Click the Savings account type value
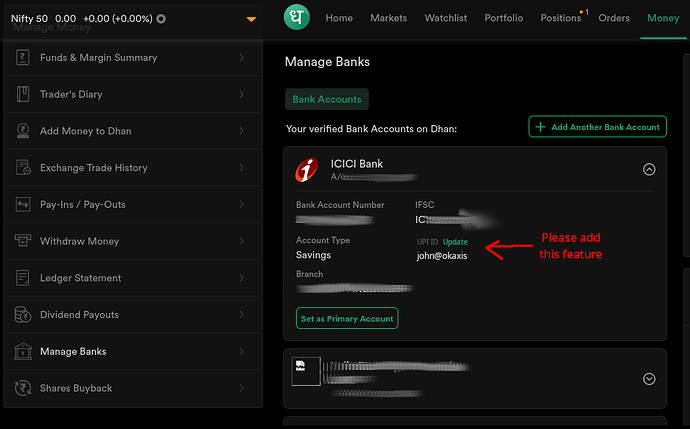Viewport: 690px width, 429px height. 313,255
